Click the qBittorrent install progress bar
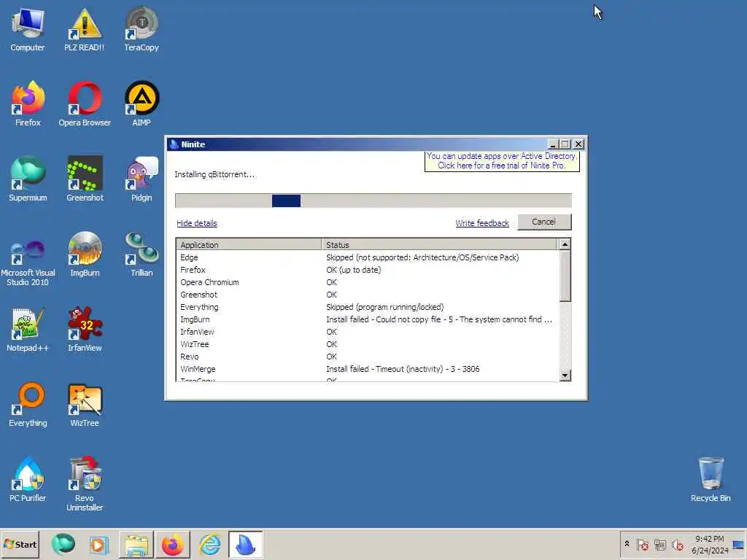Screen dimensions: 747x560 (373, 201)
